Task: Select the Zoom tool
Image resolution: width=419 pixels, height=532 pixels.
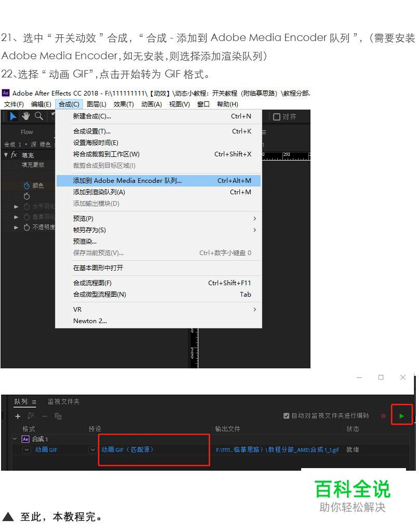Action: coord(39,115)
